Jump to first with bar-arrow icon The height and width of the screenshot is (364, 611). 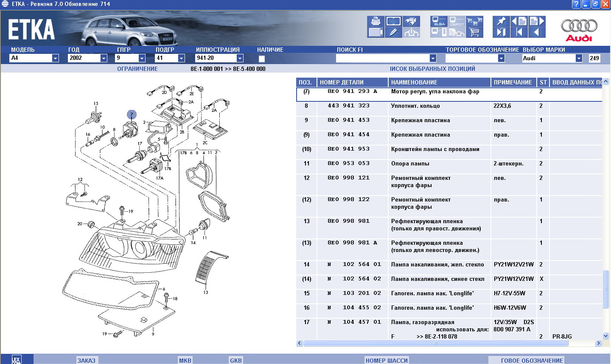click(519, 32)
